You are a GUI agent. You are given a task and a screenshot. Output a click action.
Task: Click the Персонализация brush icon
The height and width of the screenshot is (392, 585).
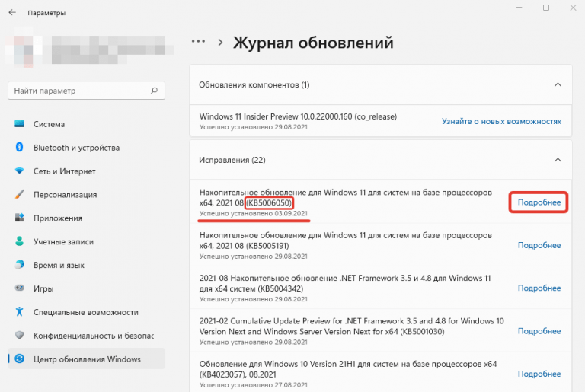19,194
